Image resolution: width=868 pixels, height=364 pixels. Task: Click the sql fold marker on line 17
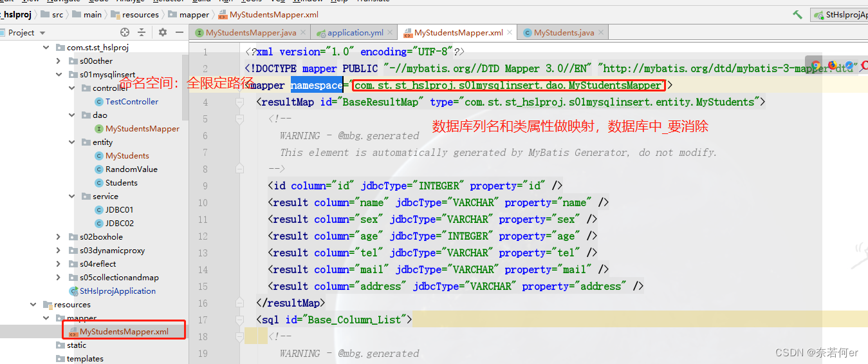pyautogui.click(x=239, y=320)
